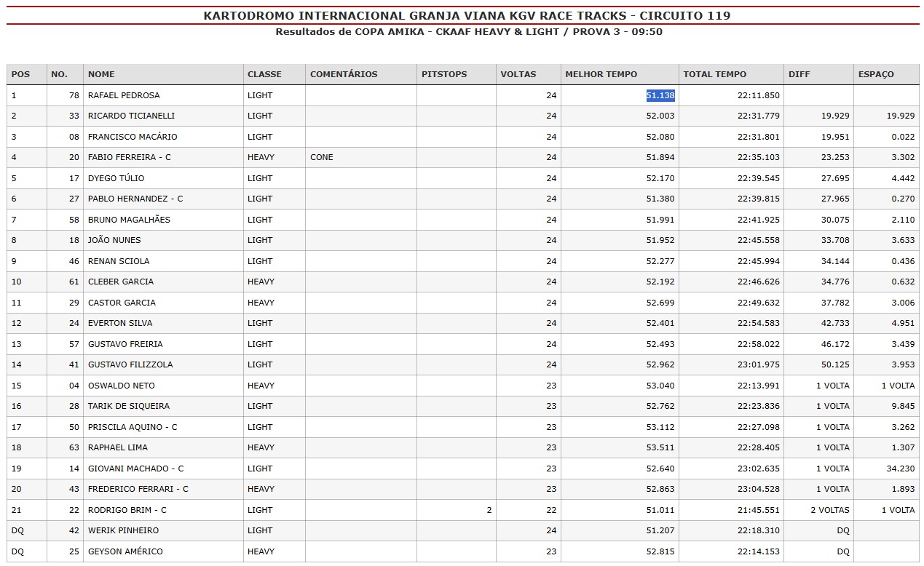Click the POS column header

(26, 74)
